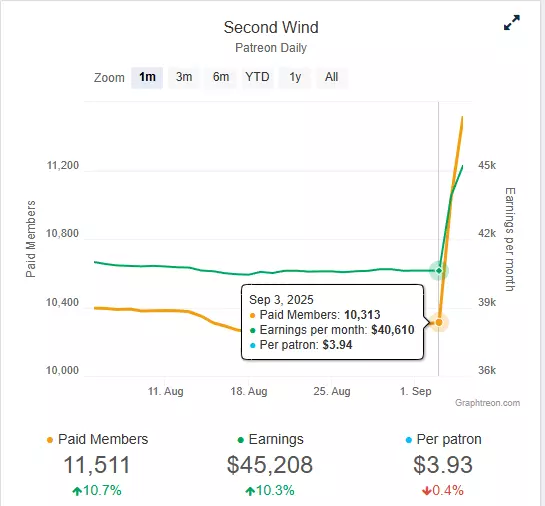This screenshot has height=506, width=545.
Task: Click the Second Wind chart title
Action: [x=271, y=27]
